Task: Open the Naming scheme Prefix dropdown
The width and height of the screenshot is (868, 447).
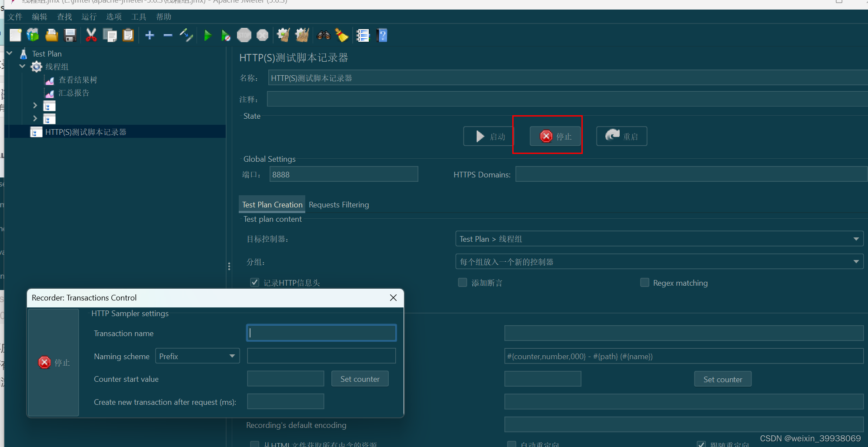Action: pos(197,356)
